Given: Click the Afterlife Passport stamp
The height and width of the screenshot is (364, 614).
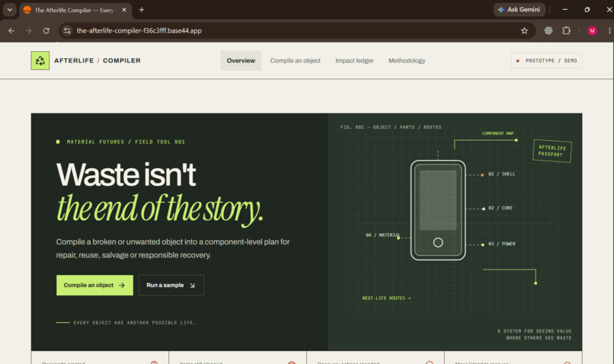Looking at the screenshot, I should click(552, 151).
